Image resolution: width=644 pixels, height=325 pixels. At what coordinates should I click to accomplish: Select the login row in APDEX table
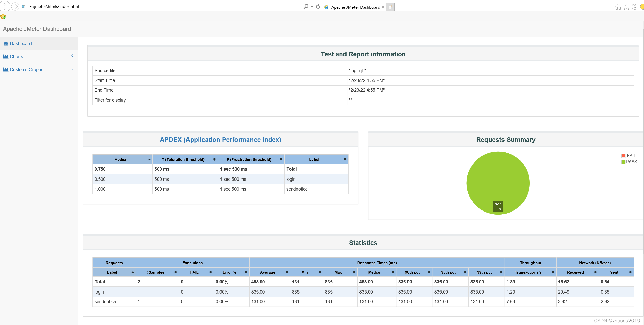tap(220, 179)
